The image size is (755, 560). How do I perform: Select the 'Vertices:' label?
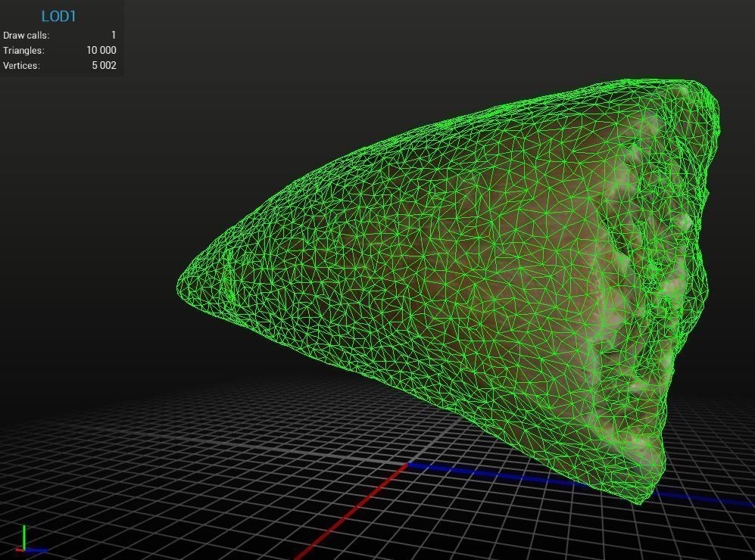click(x=21, y=65)
